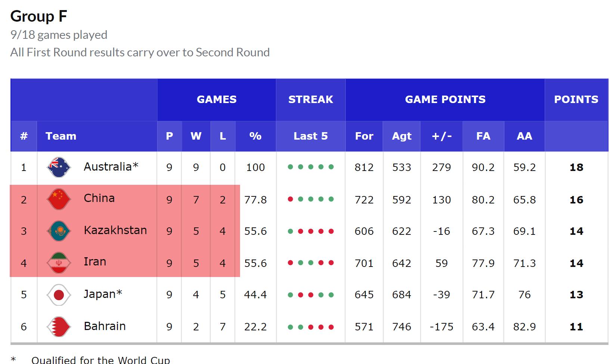Viewport: 616px width, 364px height.
Task: Open the Australia team link
Action: 111,167
